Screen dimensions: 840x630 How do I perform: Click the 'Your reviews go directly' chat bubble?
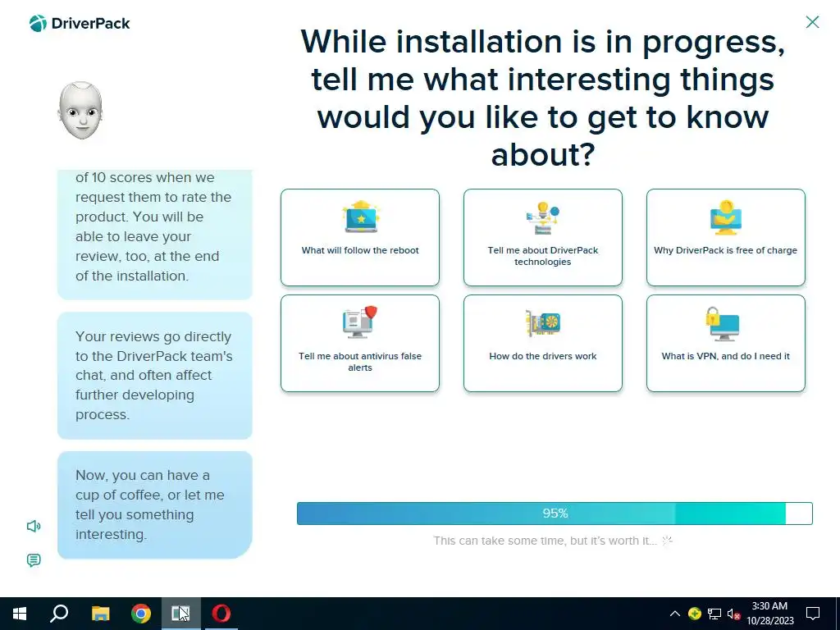(155, 376)
